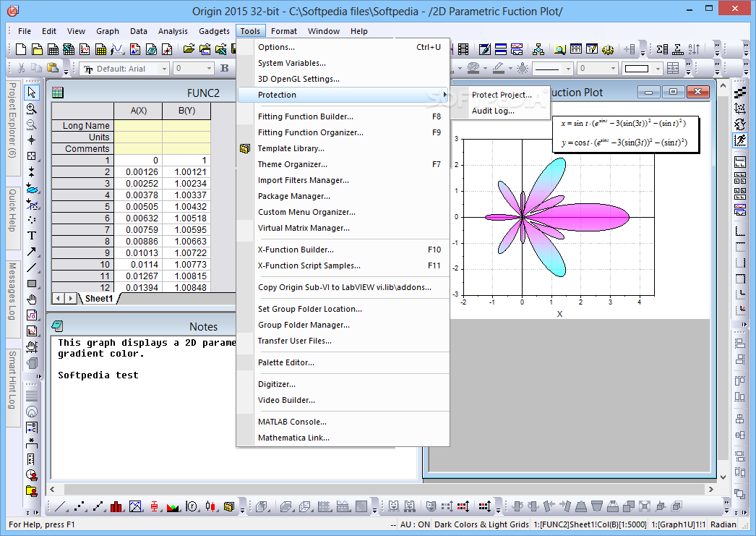
Task: Choose Fitting Function Builder menu item
Action: 343,116
